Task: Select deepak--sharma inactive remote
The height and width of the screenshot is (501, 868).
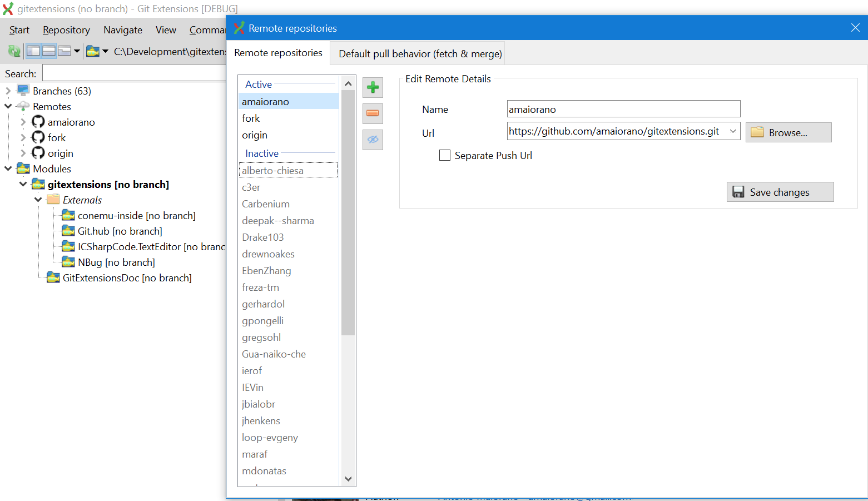Action: coord(289,220)
